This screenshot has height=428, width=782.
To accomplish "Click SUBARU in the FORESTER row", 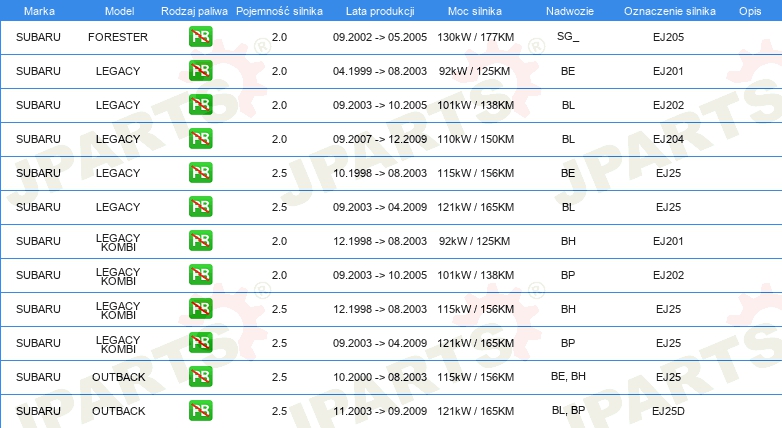I will (38, 37).
